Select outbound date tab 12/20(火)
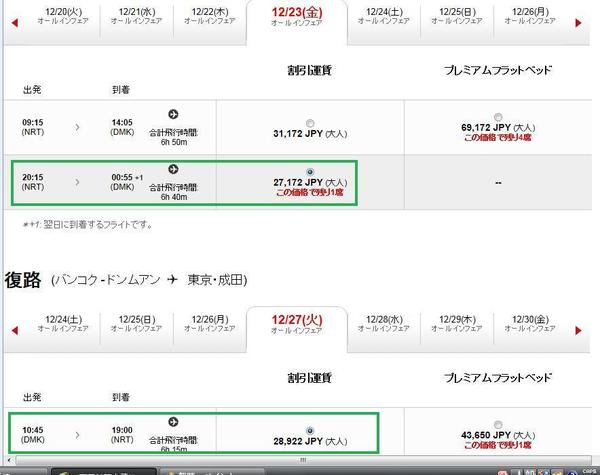Screen dimensions: 600x475 pos(63,16)
